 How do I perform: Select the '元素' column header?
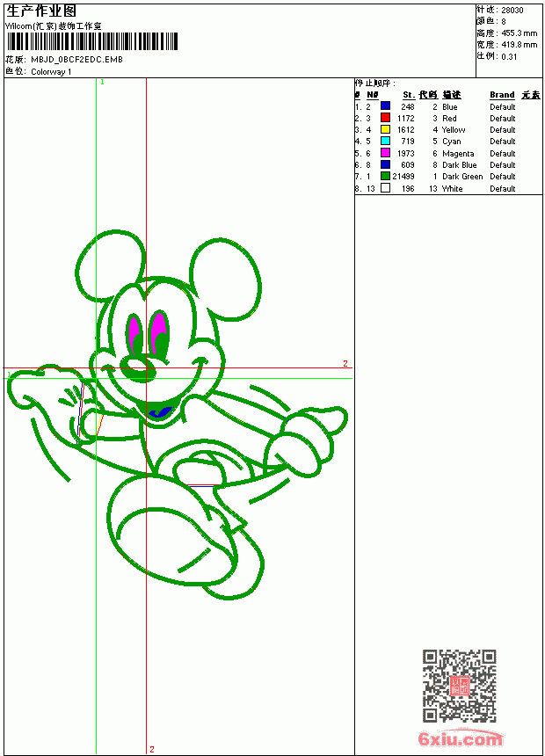(531, 95)
